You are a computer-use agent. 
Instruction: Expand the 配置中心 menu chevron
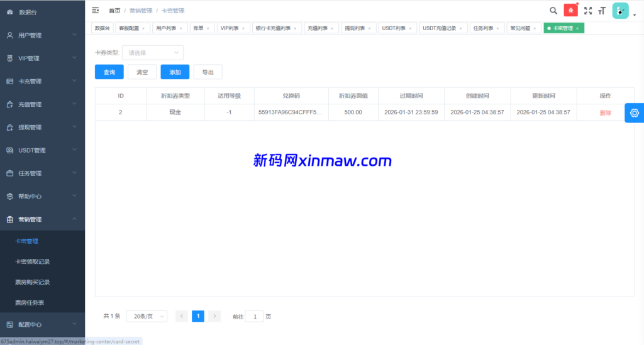pos(74,324)
